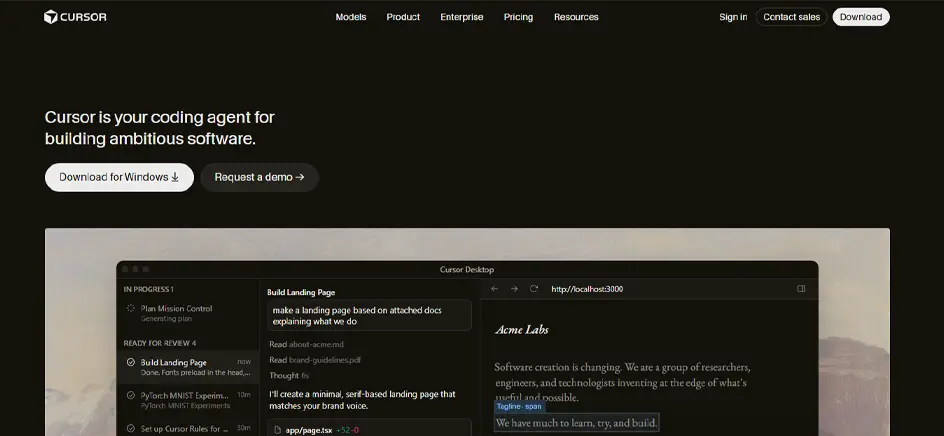
Task: Open the Models menu
Action: pos(351,17)
